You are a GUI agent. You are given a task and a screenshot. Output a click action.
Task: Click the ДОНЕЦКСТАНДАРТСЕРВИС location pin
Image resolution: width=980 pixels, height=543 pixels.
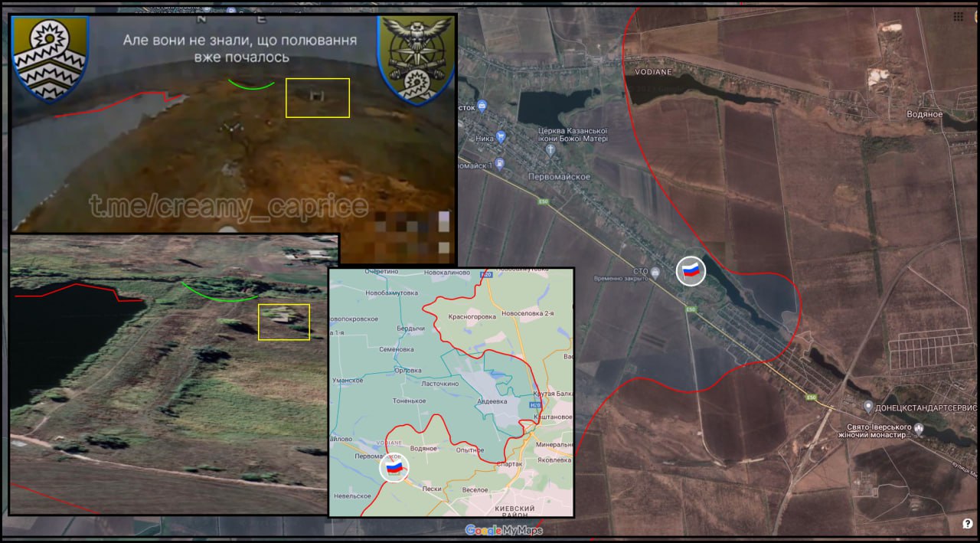point(867,407)
